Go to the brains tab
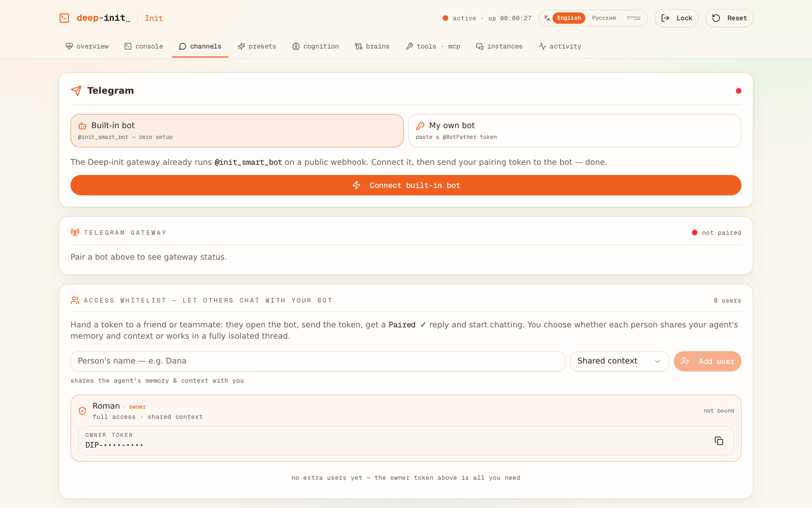Image resolution: width=812 pixels, height=508 pixels. coord(372,46)
